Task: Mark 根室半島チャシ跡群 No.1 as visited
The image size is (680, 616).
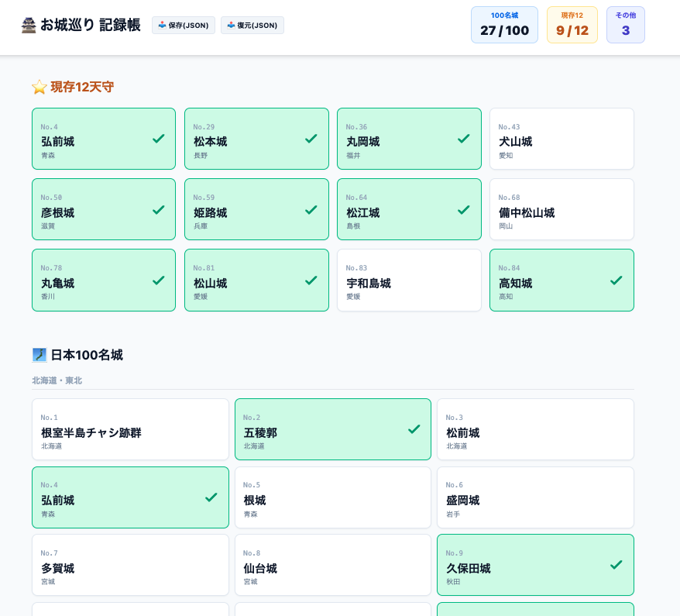Action: (x=130, y=429)
